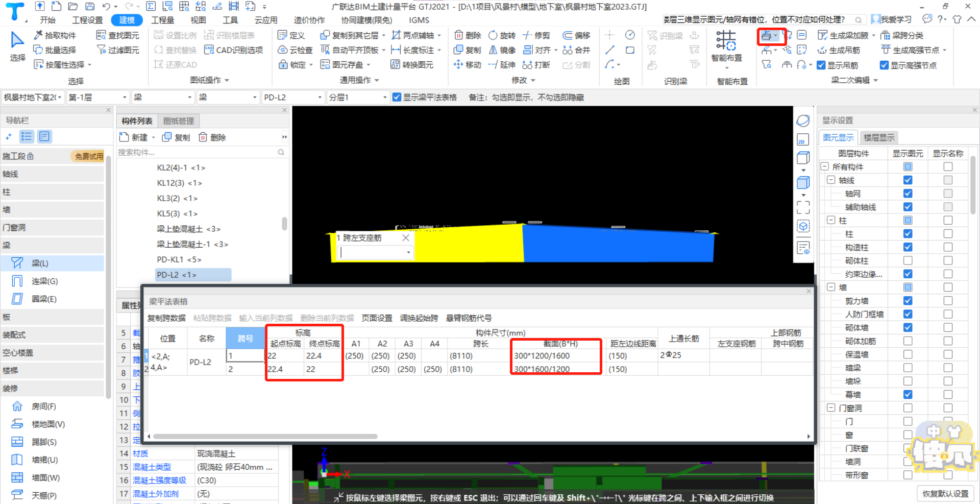Toggle 显示吊筋 checkbox
980x504 pixels.
tap(821, 65)
